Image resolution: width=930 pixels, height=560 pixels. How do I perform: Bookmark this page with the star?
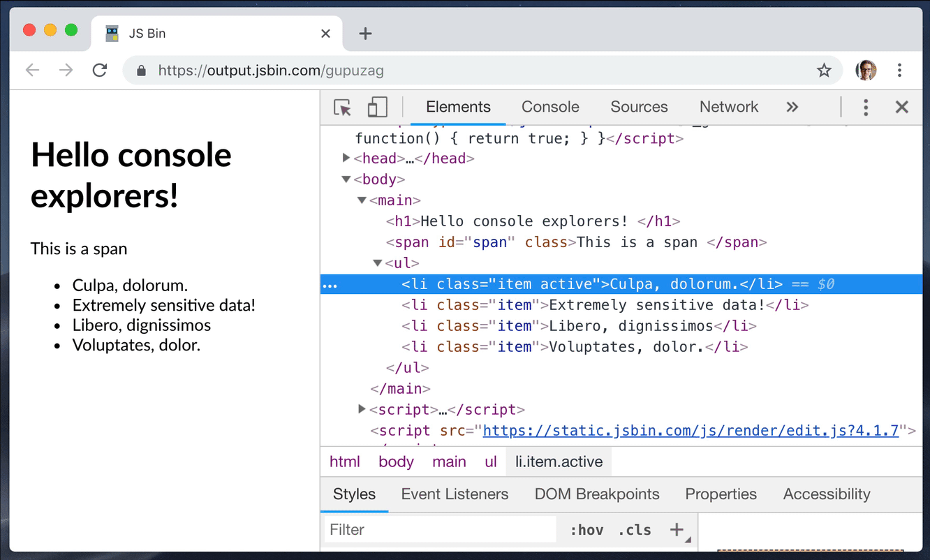pyautogui.click(x=824, y=70)
